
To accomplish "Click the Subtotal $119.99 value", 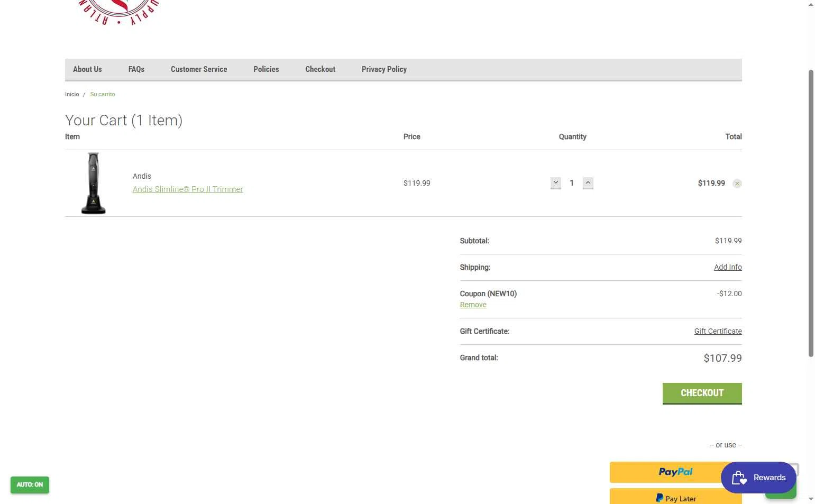I will (728, 241).
